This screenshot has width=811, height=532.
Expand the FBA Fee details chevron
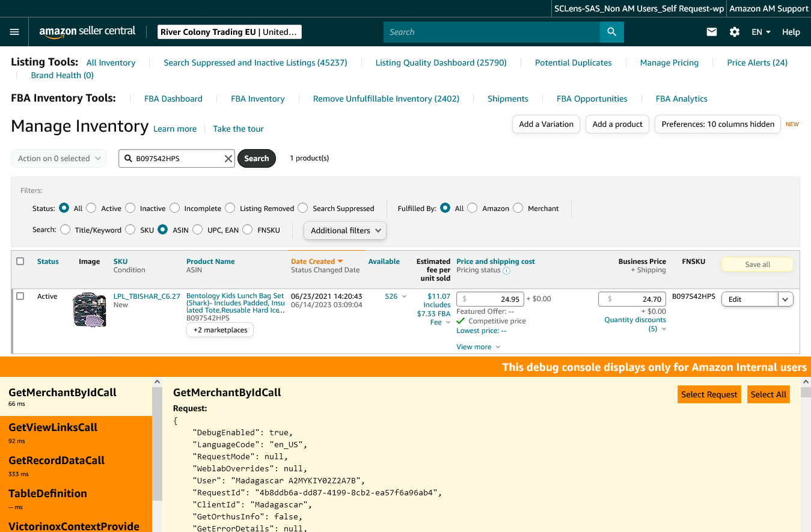[448, 323]
